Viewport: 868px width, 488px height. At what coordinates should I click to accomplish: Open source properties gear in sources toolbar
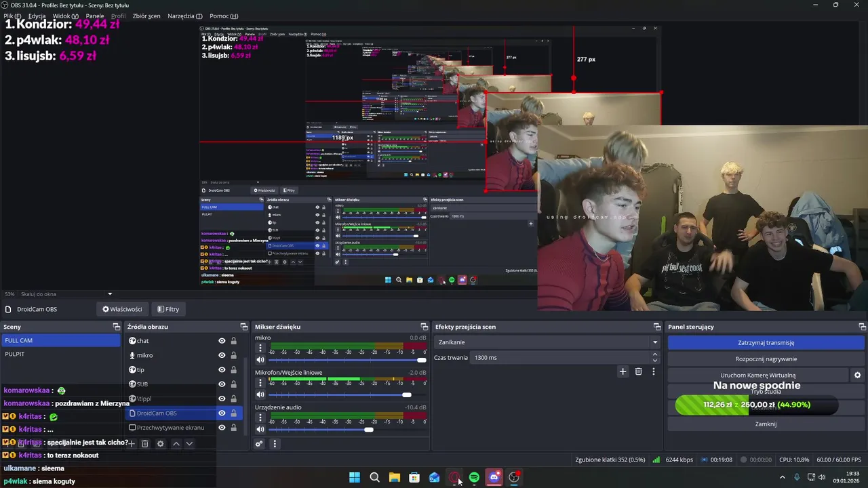160,444
